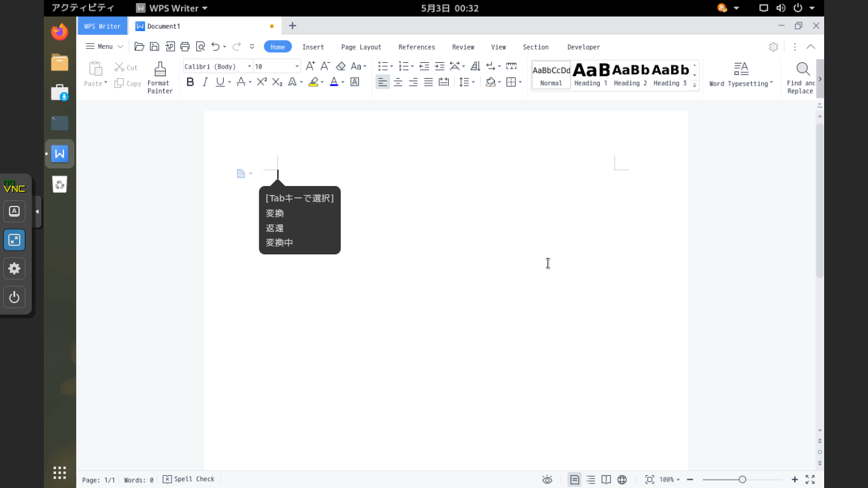Select candidate 変換中 in IME popup

[x=280, y=243]
